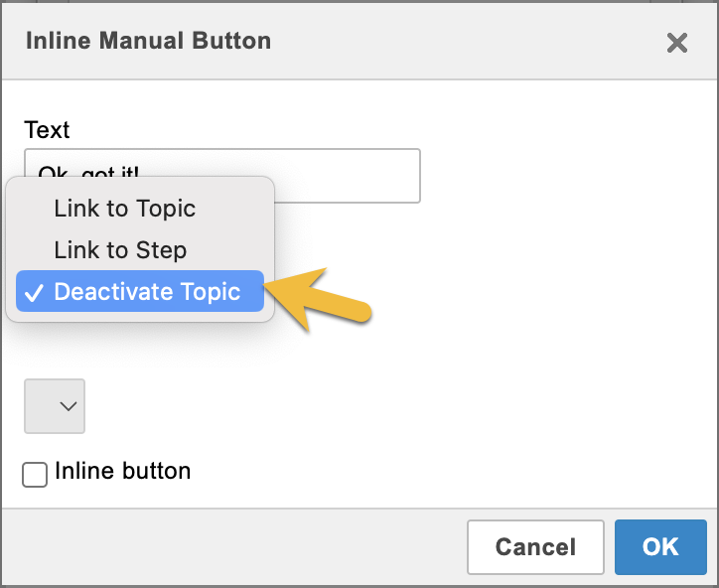Confirm with the blue OK button
The height and width of the screenshot is (588, 719).
(660, 547)
